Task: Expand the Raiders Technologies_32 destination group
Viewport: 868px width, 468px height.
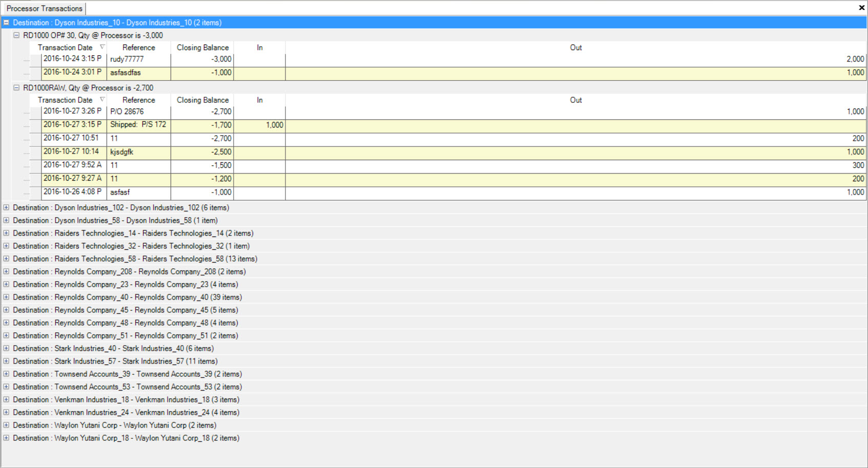Action: (x=6, y=246)
